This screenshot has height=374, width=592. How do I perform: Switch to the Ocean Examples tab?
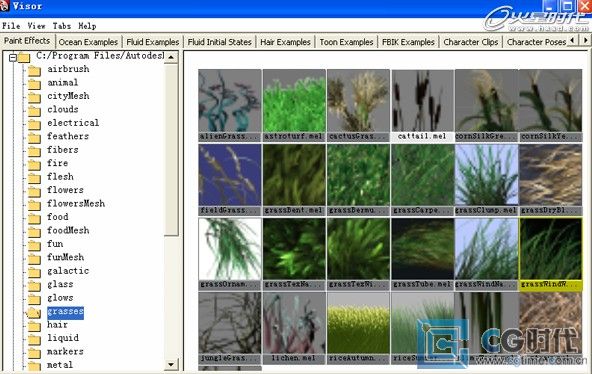point(88,42)
